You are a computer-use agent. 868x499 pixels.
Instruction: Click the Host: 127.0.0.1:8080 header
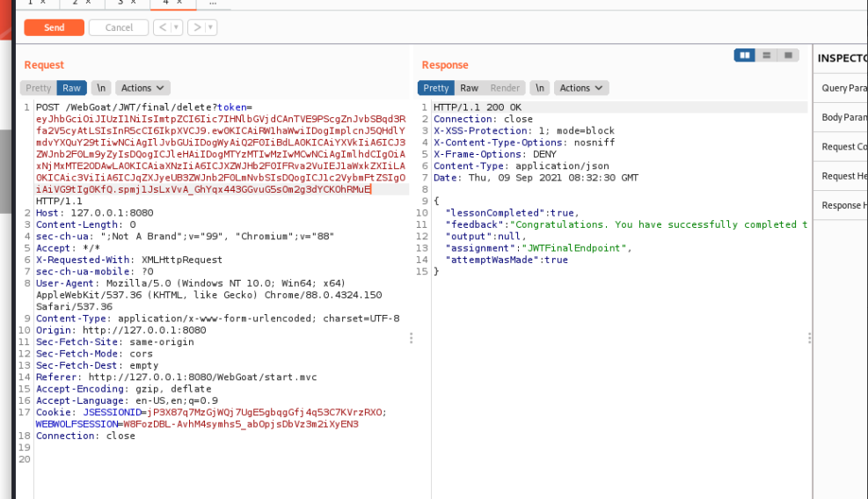tap(95, 213)
